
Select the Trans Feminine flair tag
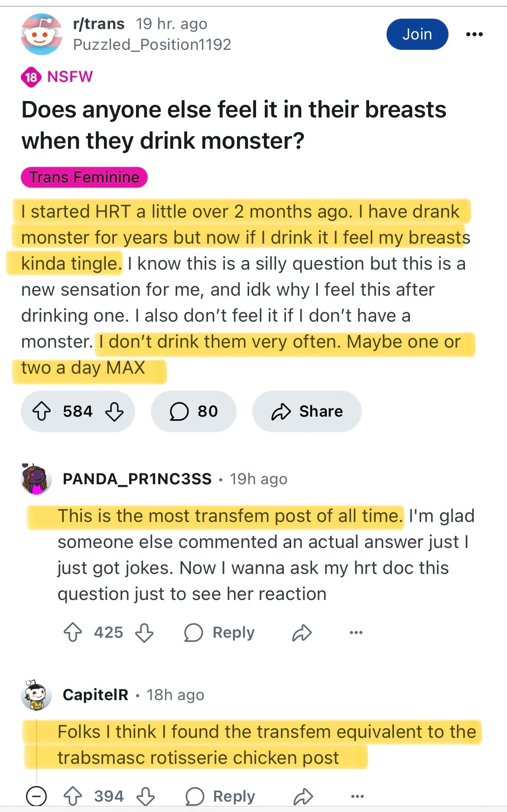click(84, 177)
